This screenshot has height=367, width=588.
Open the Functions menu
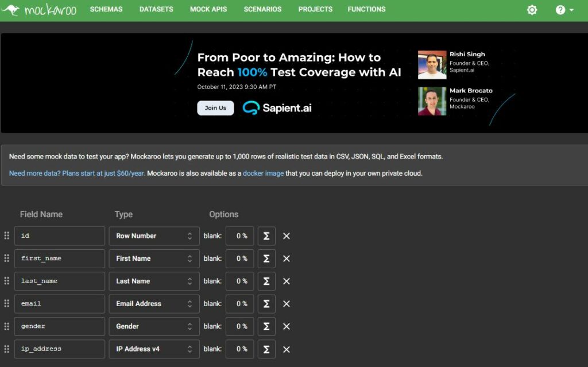[x=366, y=9]
